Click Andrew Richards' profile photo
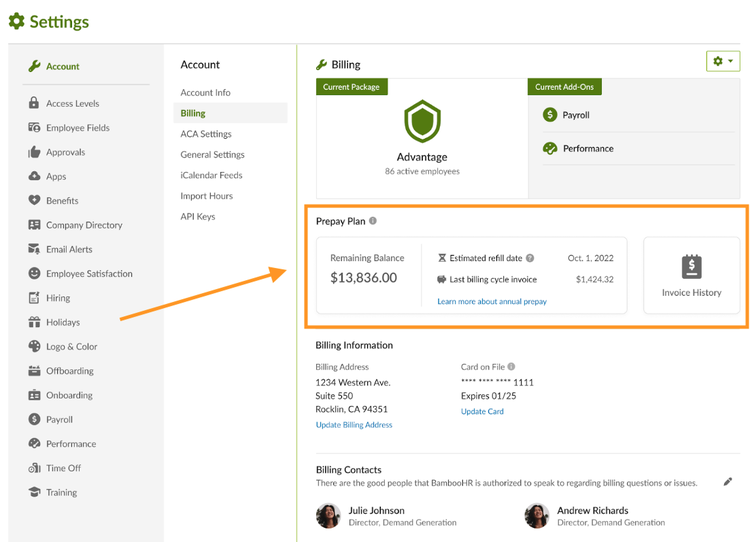This screenshot has height=542, width=750. tap(537, 516)
